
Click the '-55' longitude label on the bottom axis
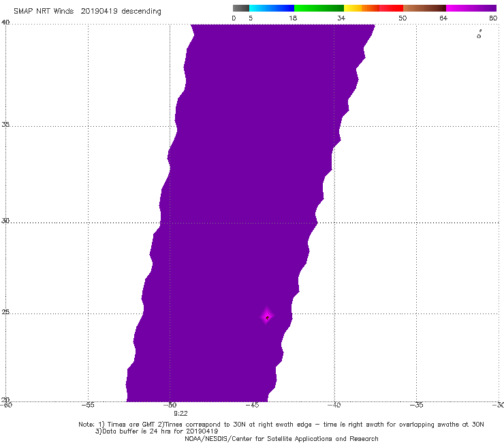click(88, 405)
